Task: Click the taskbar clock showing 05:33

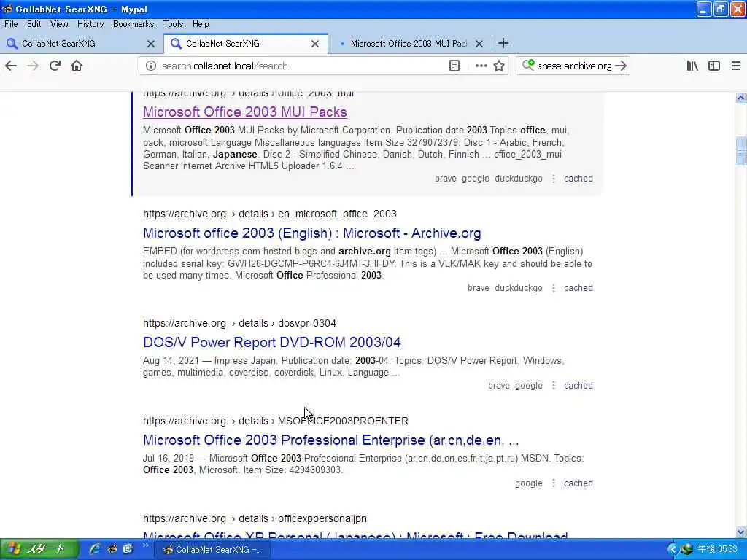Action: point(718,549)
